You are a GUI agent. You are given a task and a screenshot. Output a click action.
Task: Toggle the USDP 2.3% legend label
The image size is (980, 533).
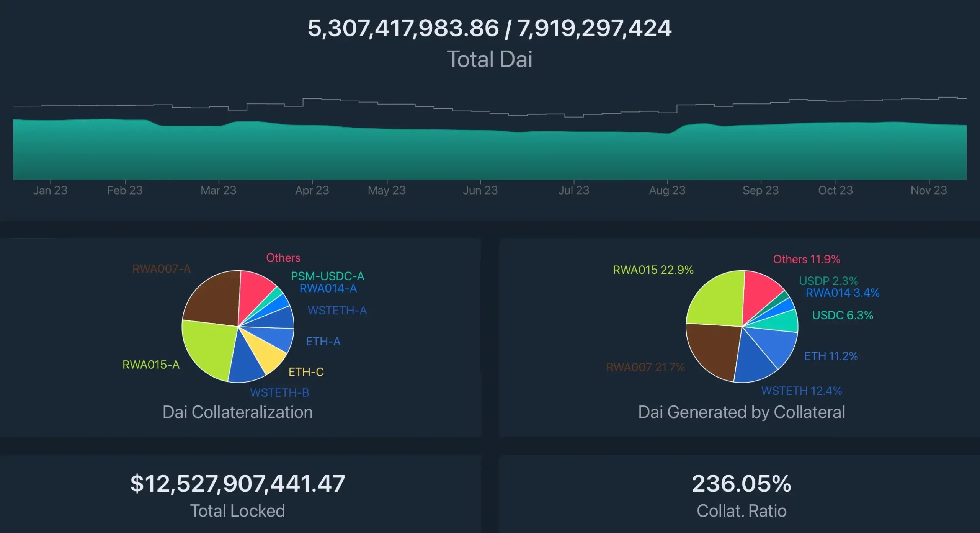click(828, 281)
